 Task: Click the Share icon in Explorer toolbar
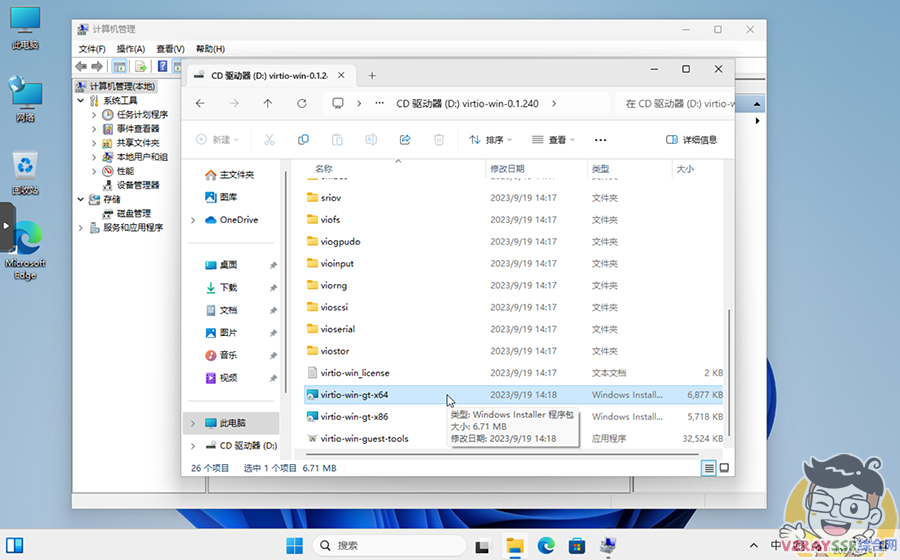[x=405, y=139]
